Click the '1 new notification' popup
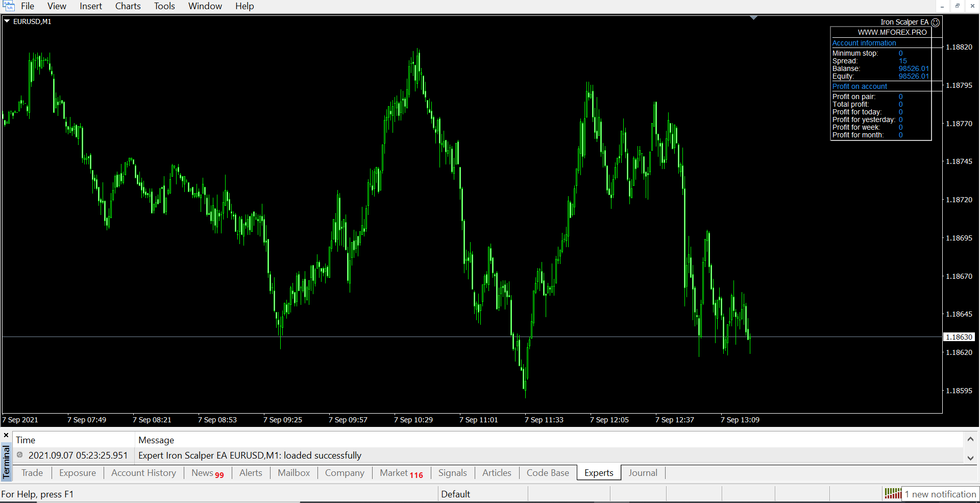Screen dimensions: 980x503 940,494
